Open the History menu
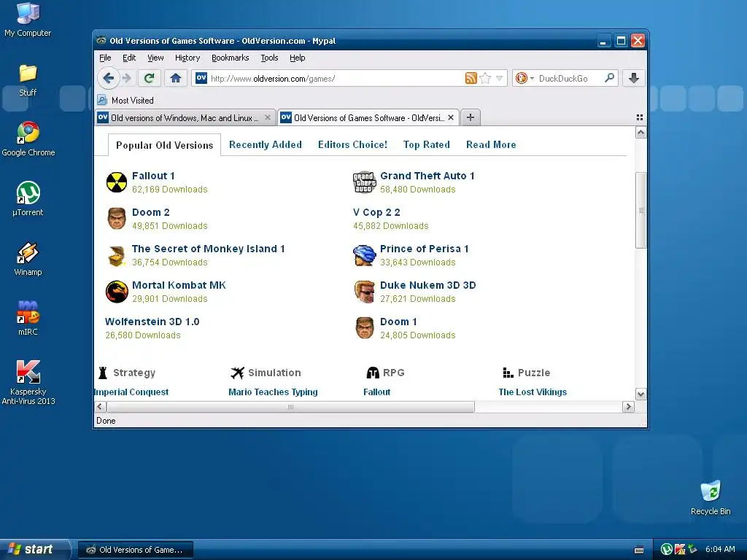747x560 pixels. (187, 58)
